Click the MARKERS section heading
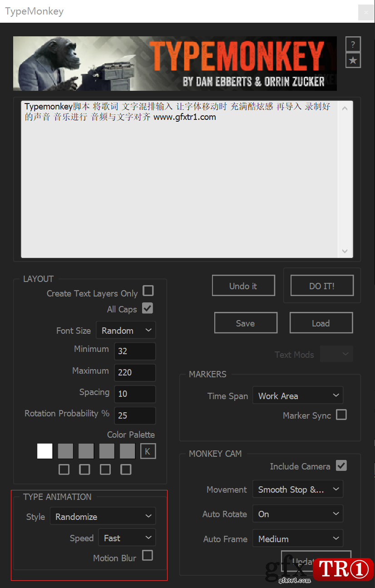Image resolution: width=375 pixels, height=588 pixels. click(x=207, y=374)
